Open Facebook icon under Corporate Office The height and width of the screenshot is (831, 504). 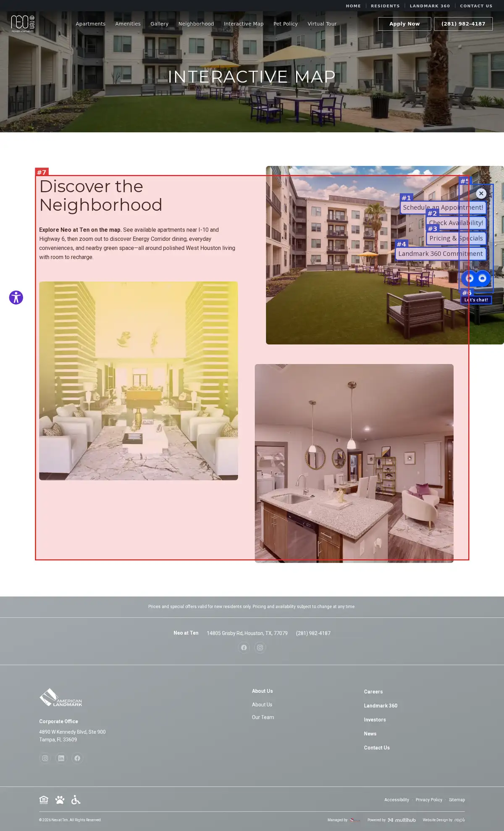(x=77, y=758)
